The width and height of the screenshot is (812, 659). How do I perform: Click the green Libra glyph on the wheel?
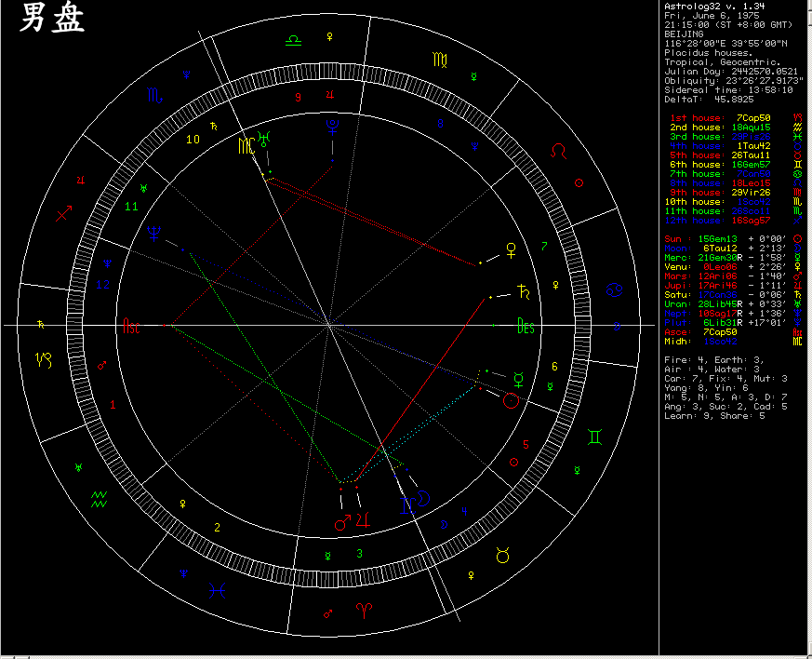coord(293,40)
